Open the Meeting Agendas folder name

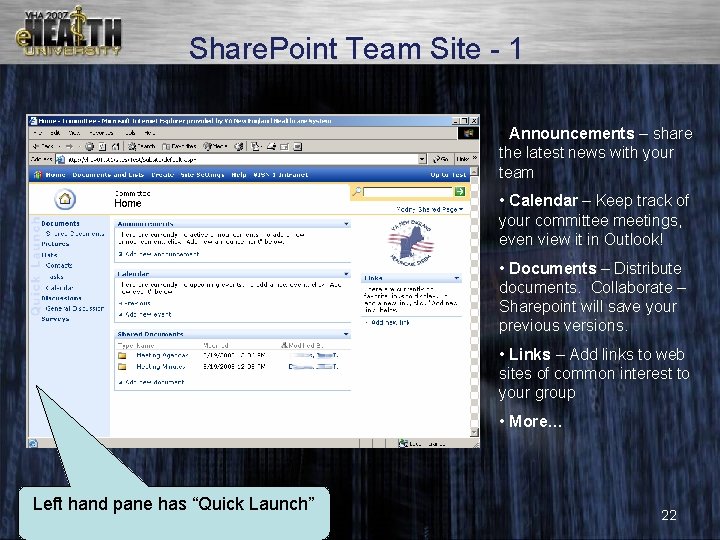point(162,355)
